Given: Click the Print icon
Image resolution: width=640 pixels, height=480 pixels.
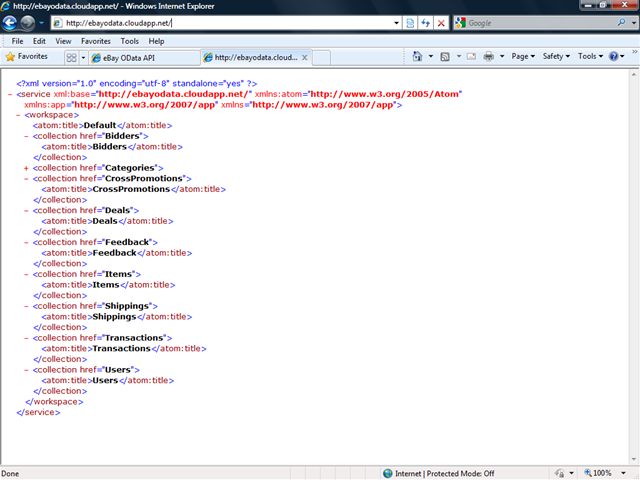Looking at the screenshot, I should pos(489,56).
